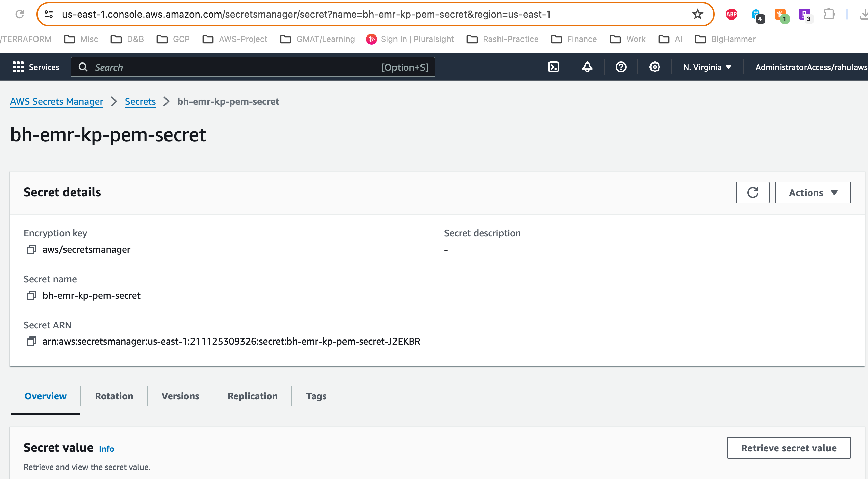
Task: Open the Actions dropdown
Action: click(x=813, y=193)
